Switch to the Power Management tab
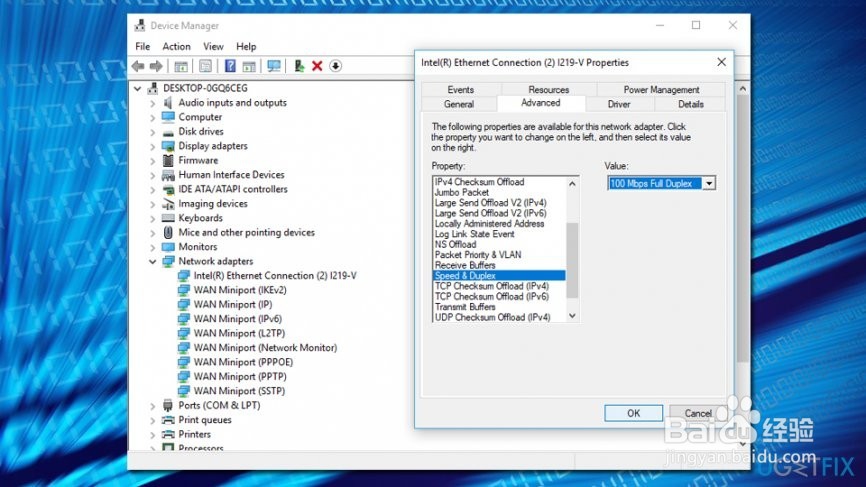Screen dimensions: 866x487 click(661, 89)
